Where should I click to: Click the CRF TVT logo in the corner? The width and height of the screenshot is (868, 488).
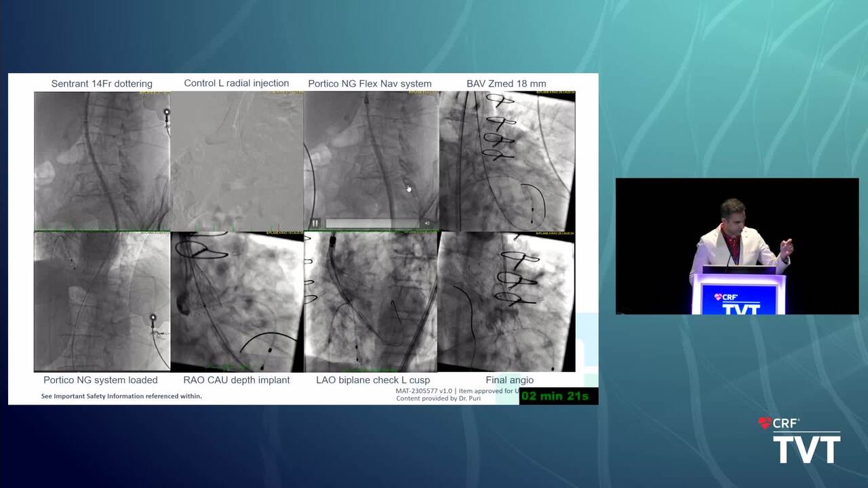click(x=799, y=441)
